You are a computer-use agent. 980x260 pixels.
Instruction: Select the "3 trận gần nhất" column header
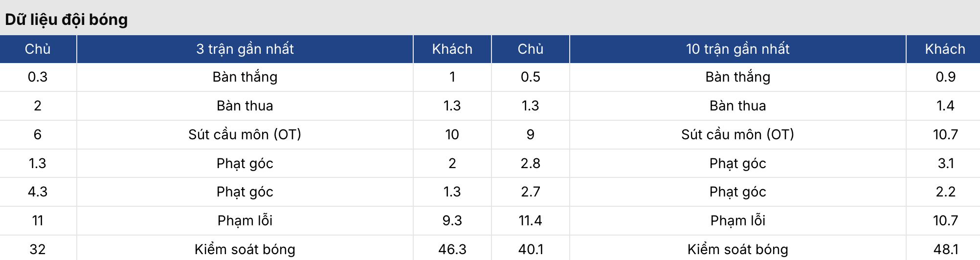pos(245,49)
